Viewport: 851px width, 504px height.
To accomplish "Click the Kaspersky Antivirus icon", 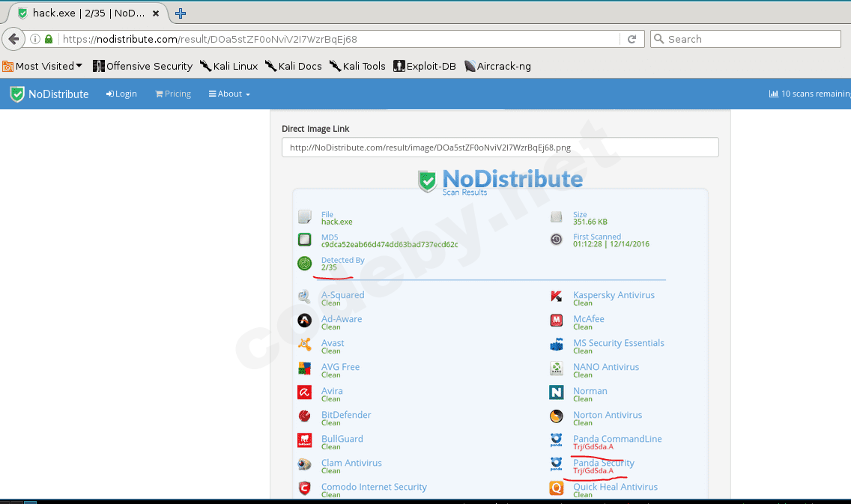I will coord(557,297).
